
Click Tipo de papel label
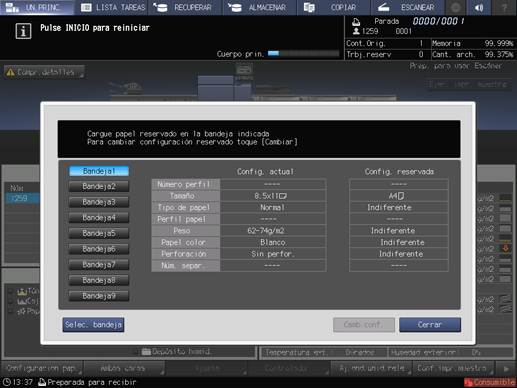(185, 208)
